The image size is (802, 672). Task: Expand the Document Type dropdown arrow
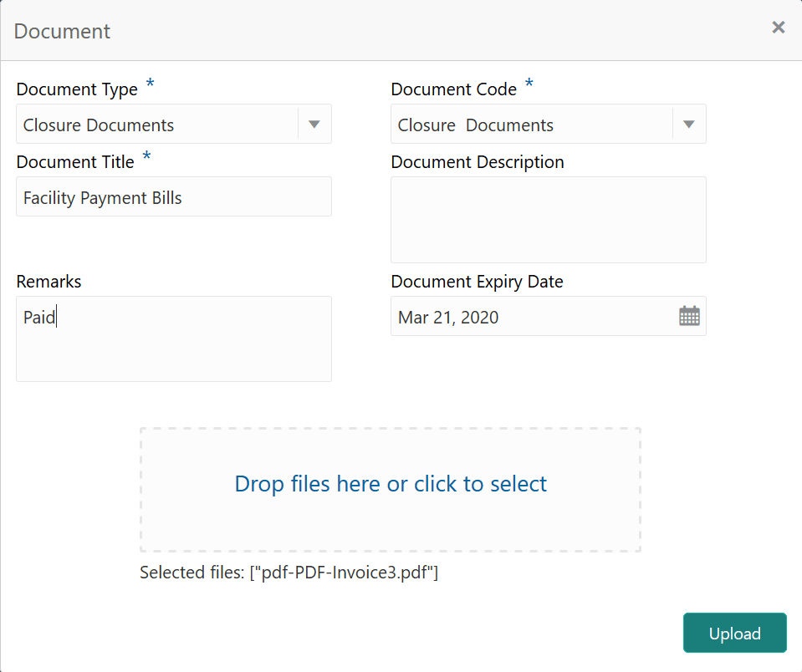pos(314,125)
